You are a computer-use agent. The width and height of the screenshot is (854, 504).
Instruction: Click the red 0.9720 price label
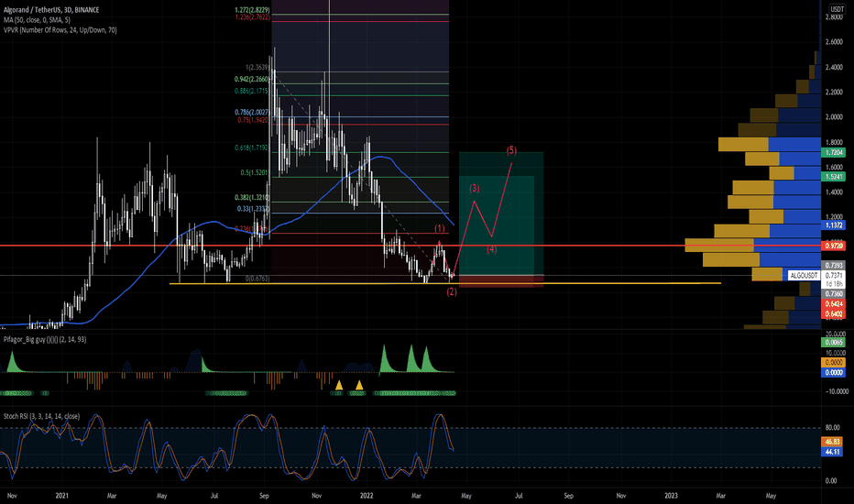[834, 246]
